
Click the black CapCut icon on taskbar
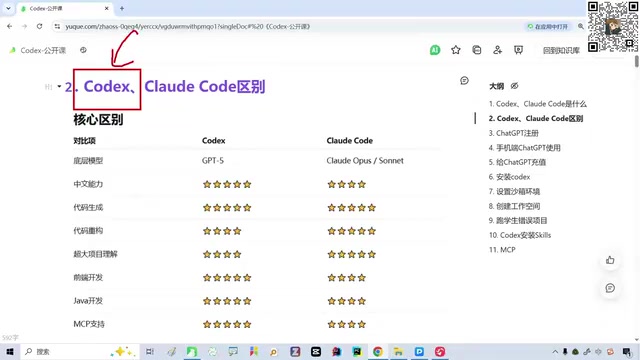(316, 351)
